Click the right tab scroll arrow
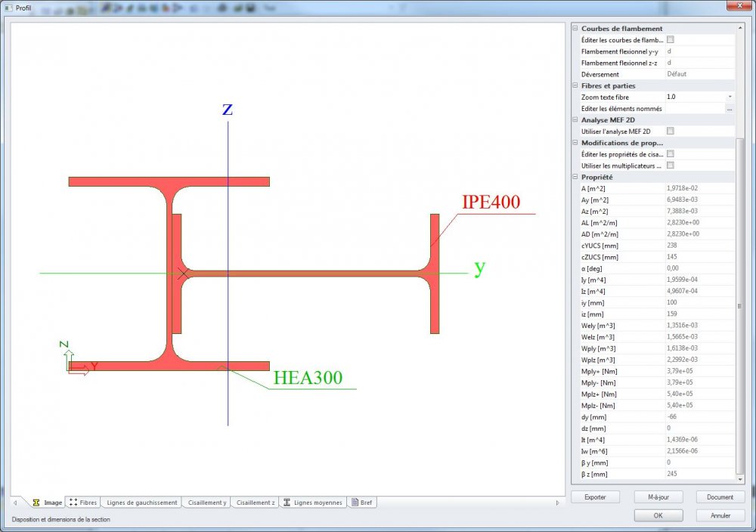Viewport: 756px width, 532px height. [x=557, y=503]
